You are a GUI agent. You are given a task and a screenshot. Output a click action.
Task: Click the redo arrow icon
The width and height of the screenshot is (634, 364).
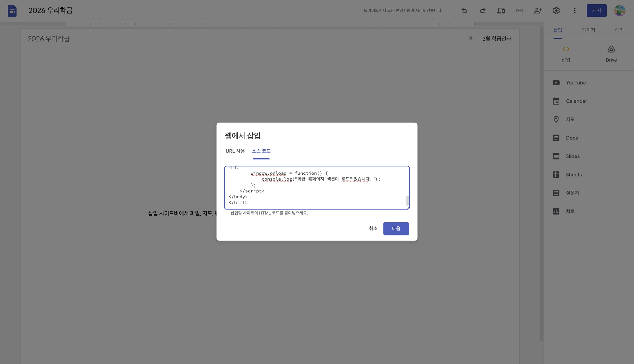[482, 11]
